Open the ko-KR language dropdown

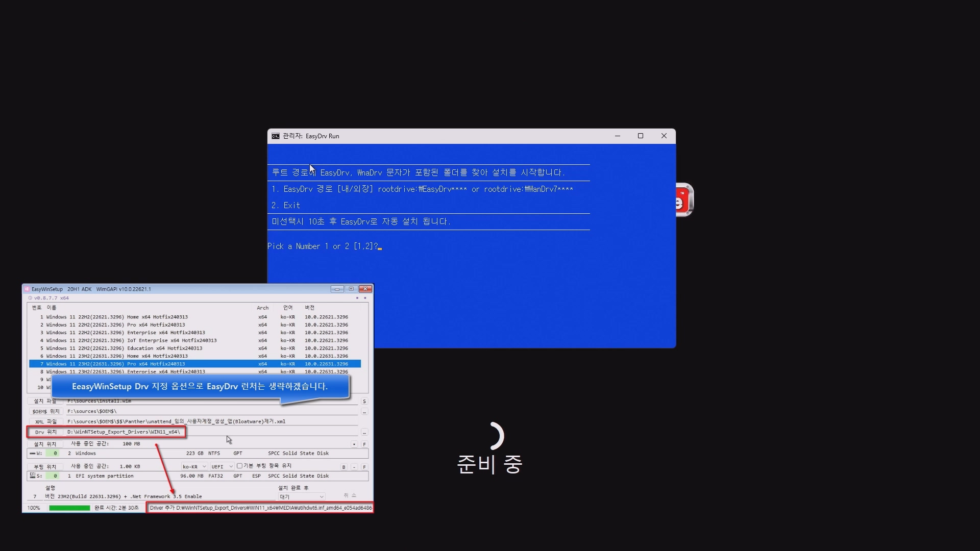(x=194, y=467)
